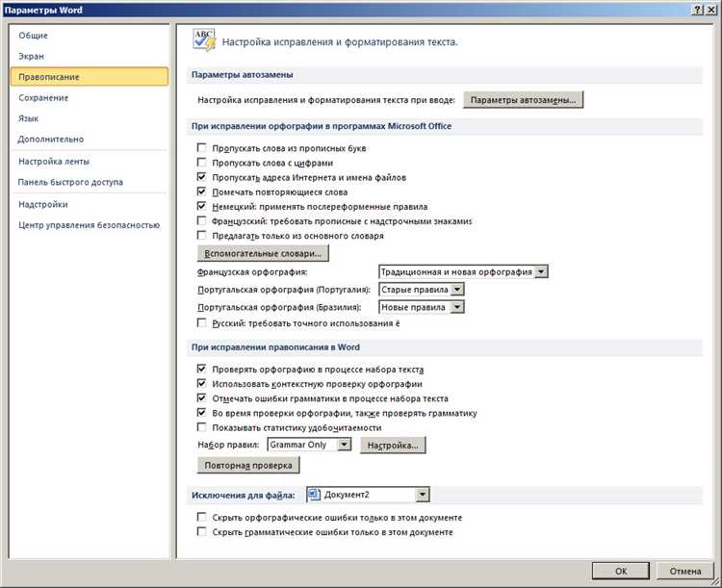This screenshot has height=588, width=722.
Task: Open Португальская орфография (Бразилия) dropdown
Action: coord(457,307)
